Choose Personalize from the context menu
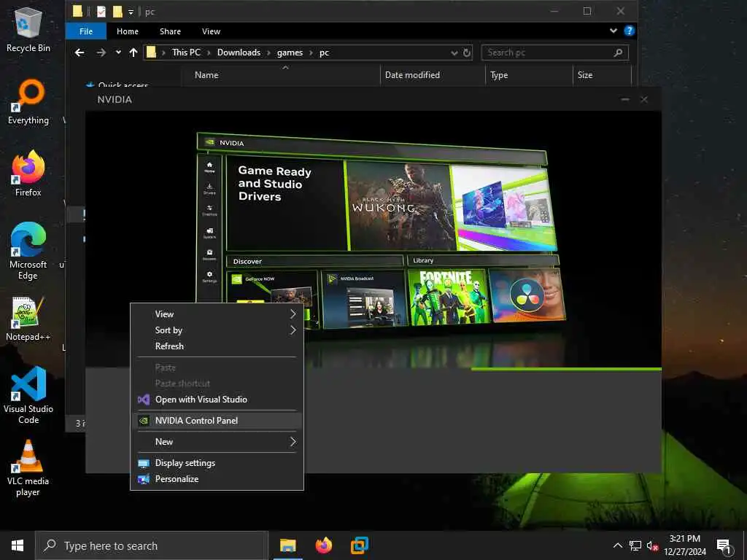The image size is (747, 560). tap(217, 479)
